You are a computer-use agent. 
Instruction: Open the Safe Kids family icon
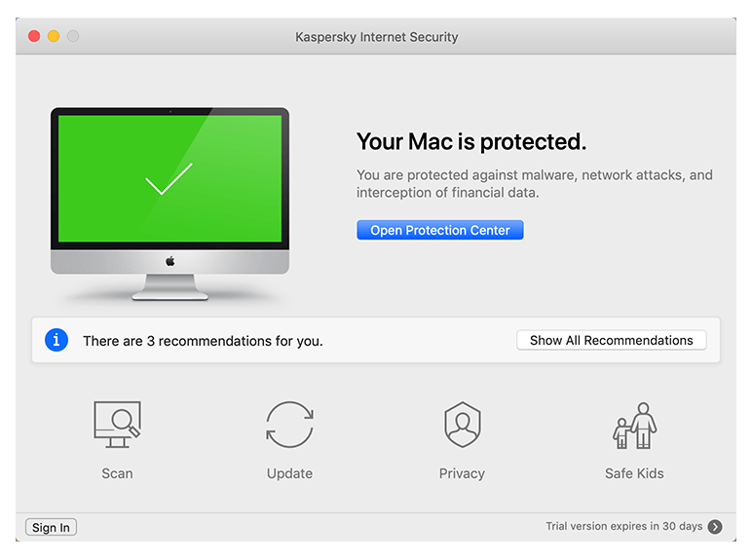634,425
